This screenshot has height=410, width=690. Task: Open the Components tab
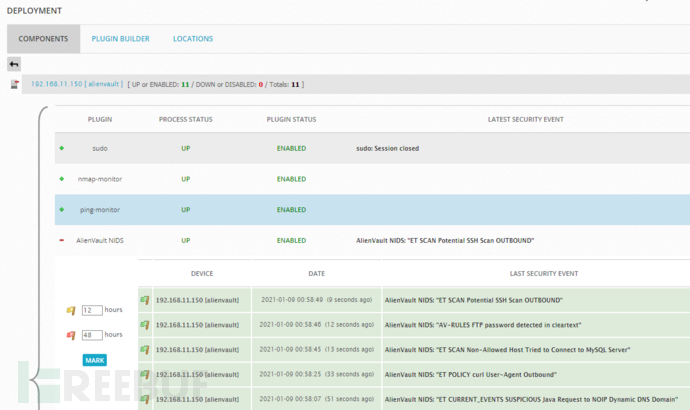[x=43, y=39]
